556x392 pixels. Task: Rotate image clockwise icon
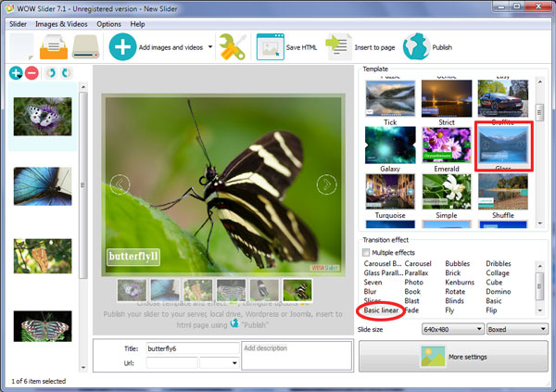(66, 73)
